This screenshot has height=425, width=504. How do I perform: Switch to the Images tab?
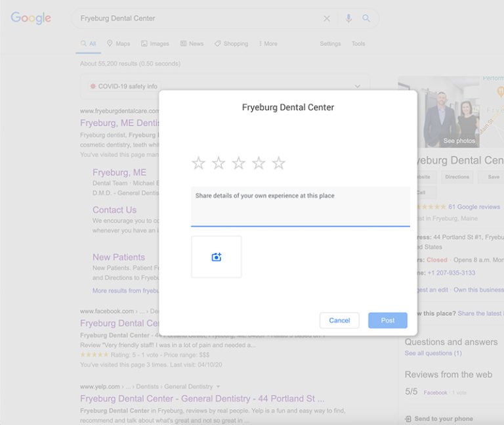coord(155,43)
